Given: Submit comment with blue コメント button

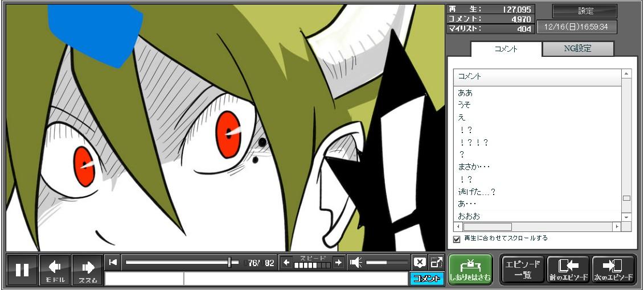Looking at the screenshot, I should [x=426, y=279].
